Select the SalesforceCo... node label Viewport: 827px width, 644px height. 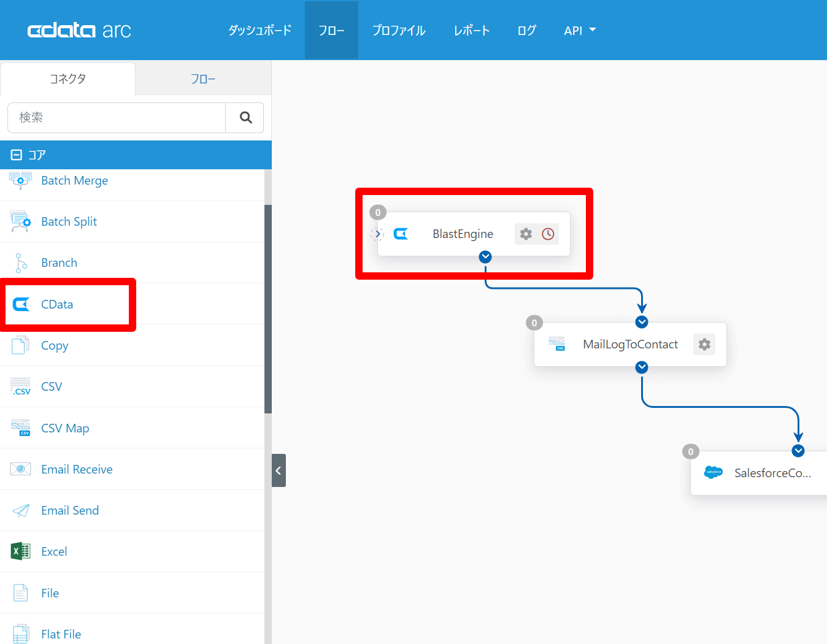coord(772,473)
